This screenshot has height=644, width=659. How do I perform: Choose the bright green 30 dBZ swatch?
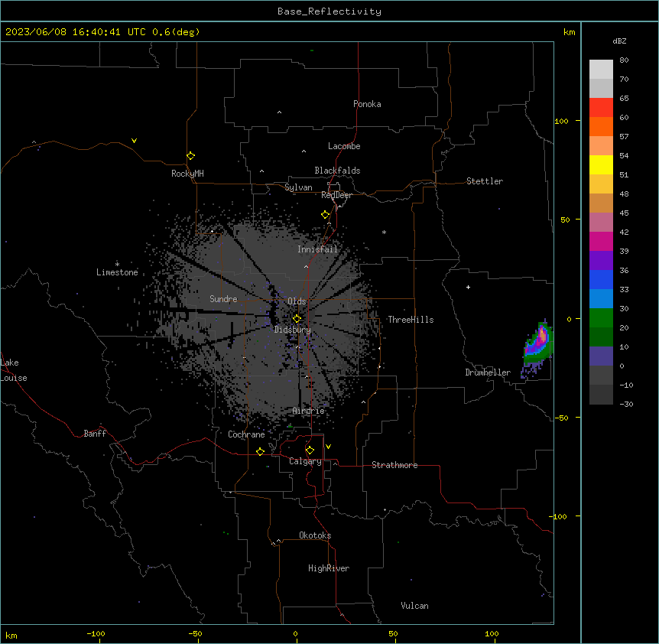[601, 318]
